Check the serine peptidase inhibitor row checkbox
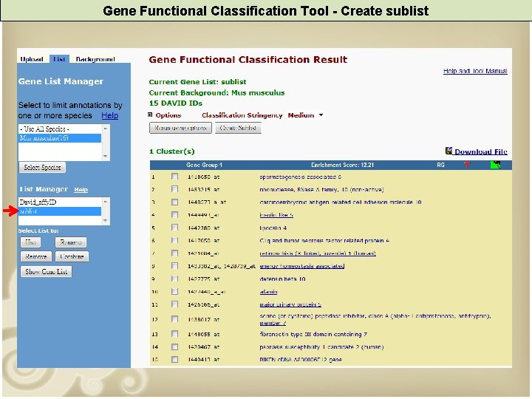Screen dimensions: 532x399 pos(174,319)
